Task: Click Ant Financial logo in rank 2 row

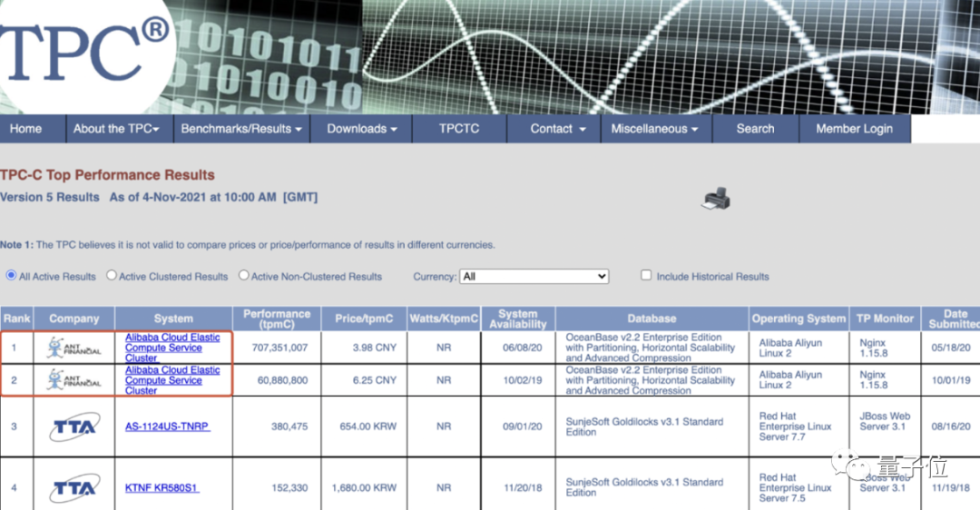Action: coord(73,379)
